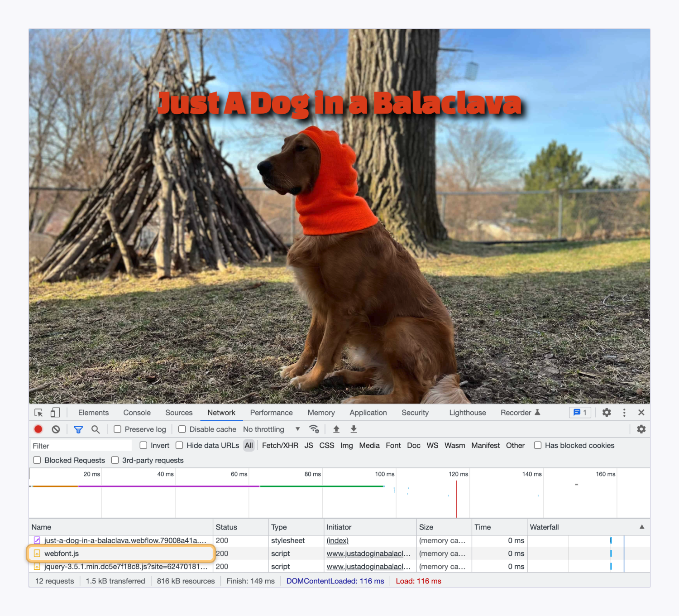Viewport: 679px width, 616px height.
Task: Check the Disable cache checkbox
Action: (x=182, y=429)
